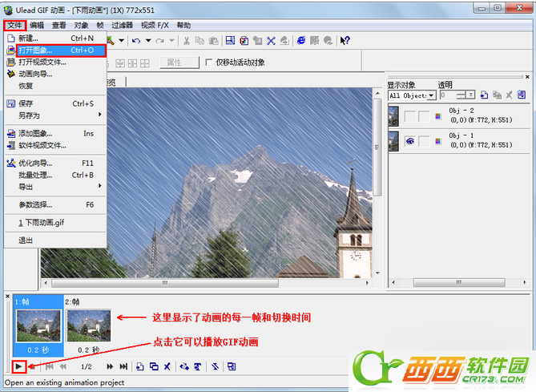Click the object properties icon in panel

coord(522,95)
